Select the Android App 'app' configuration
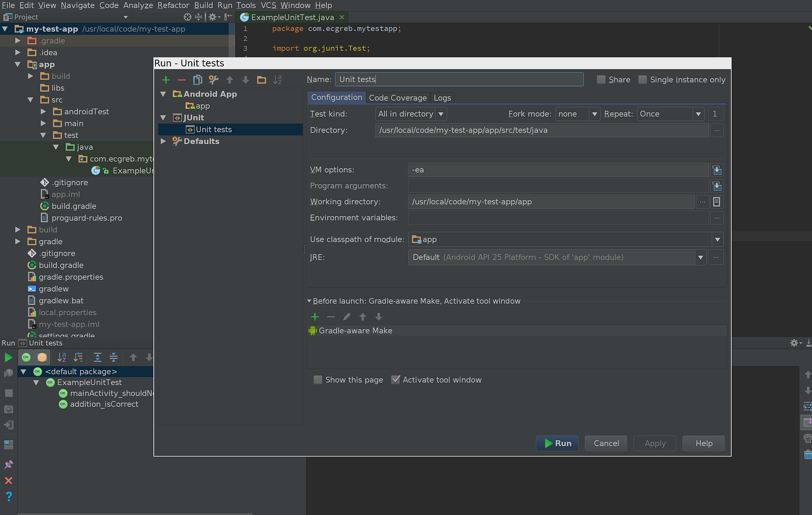This screenshot has width=812, height=515. [202, 106]
